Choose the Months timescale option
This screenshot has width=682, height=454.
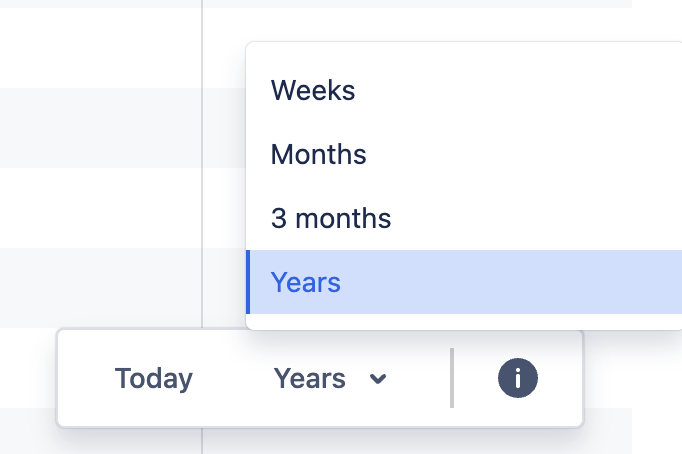[318, 154]
